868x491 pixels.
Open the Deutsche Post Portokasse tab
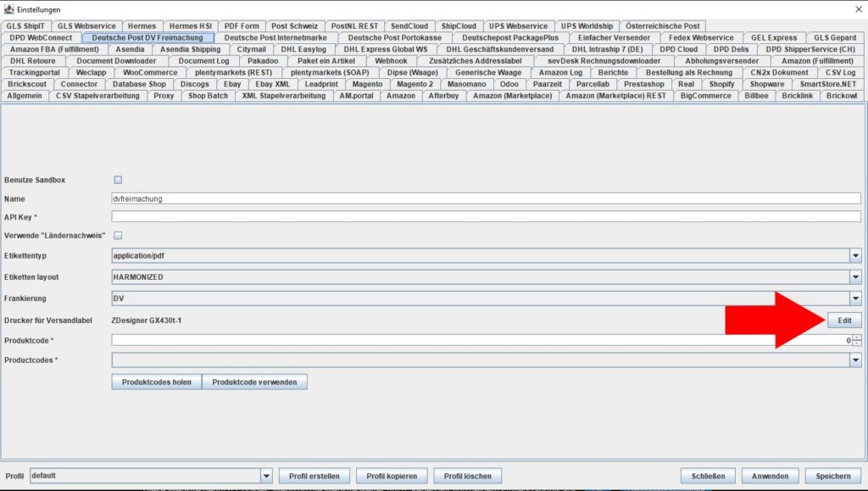395,37
